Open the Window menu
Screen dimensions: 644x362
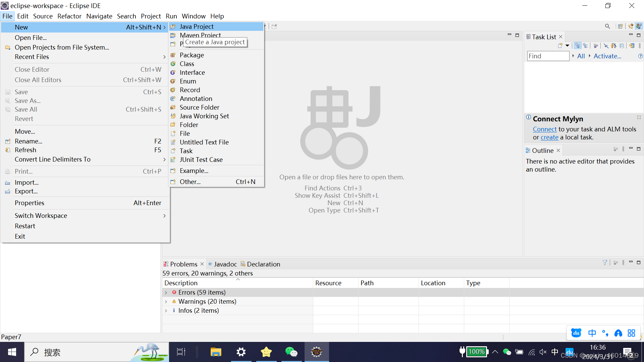[194, 16]
